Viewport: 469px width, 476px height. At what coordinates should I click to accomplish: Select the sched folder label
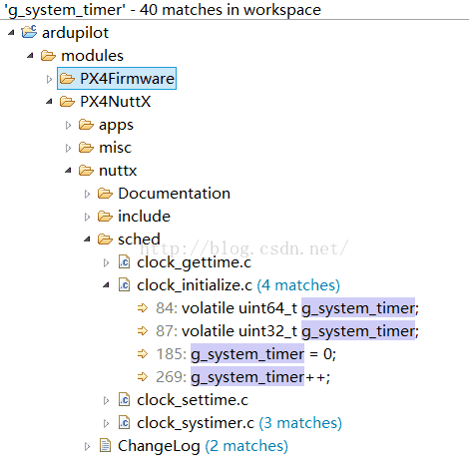point(139,239)
